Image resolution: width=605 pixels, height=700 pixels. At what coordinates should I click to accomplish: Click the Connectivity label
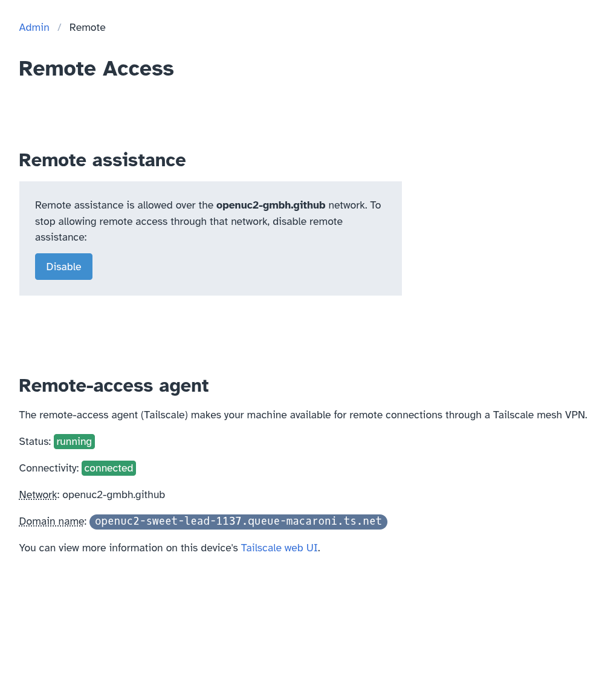tap(47, 468)
